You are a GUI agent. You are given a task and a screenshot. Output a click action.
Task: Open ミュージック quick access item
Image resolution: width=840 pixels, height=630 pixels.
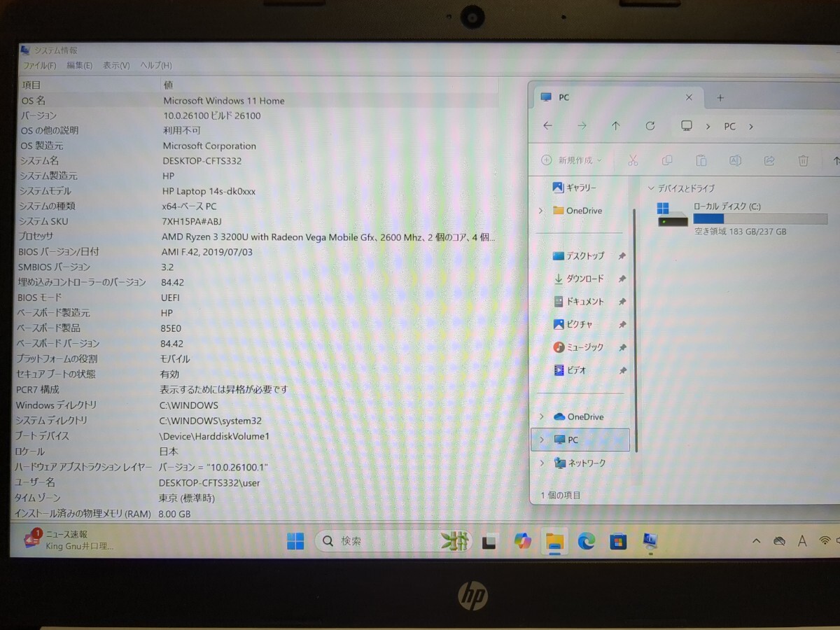coord(578,347)
